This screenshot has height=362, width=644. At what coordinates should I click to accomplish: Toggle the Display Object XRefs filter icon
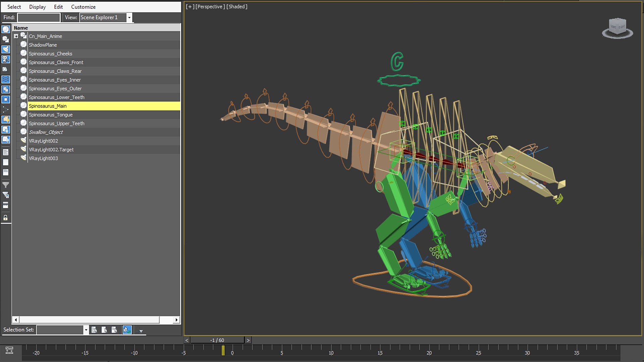pyautogui.click(x=6, y=100)
